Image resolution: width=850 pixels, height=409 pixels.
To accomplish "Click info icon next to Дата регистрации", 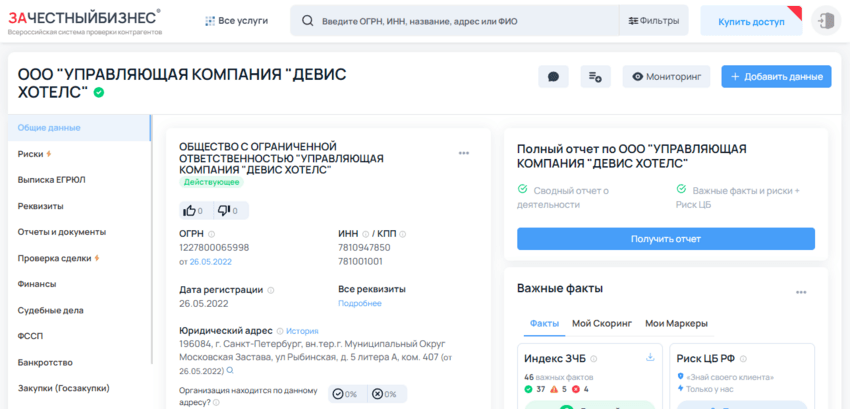I will 271,290.
